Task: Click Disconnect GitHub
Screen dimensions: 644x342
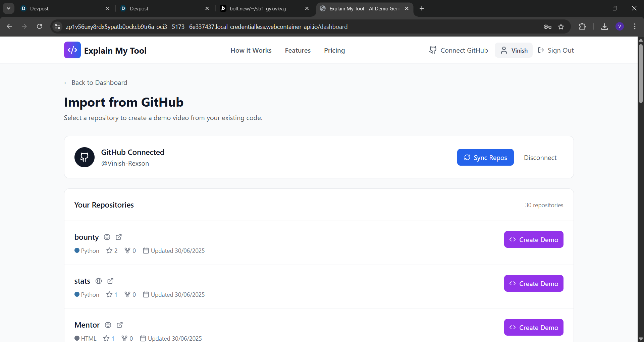Action: coord(540,158)
